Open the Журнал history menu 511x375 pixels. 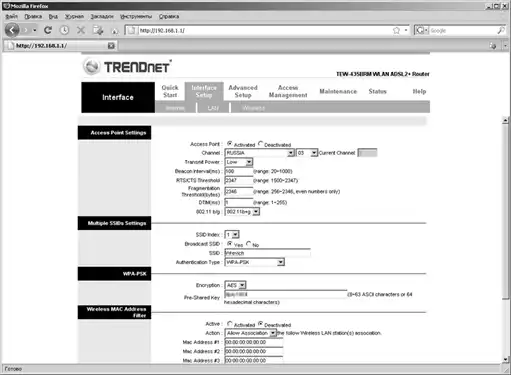[74, 16]
